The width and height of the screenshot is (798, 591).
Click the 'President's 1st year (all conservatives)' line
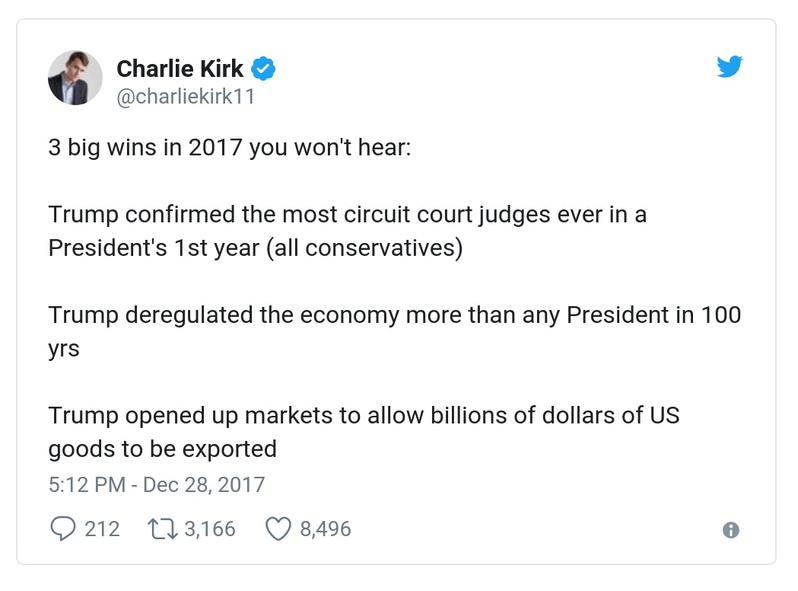(x=255, y=248)
